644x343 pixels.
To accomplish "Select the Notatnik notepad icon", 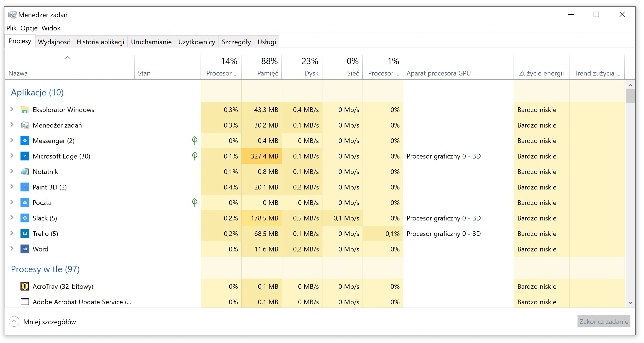I will 25,172.
